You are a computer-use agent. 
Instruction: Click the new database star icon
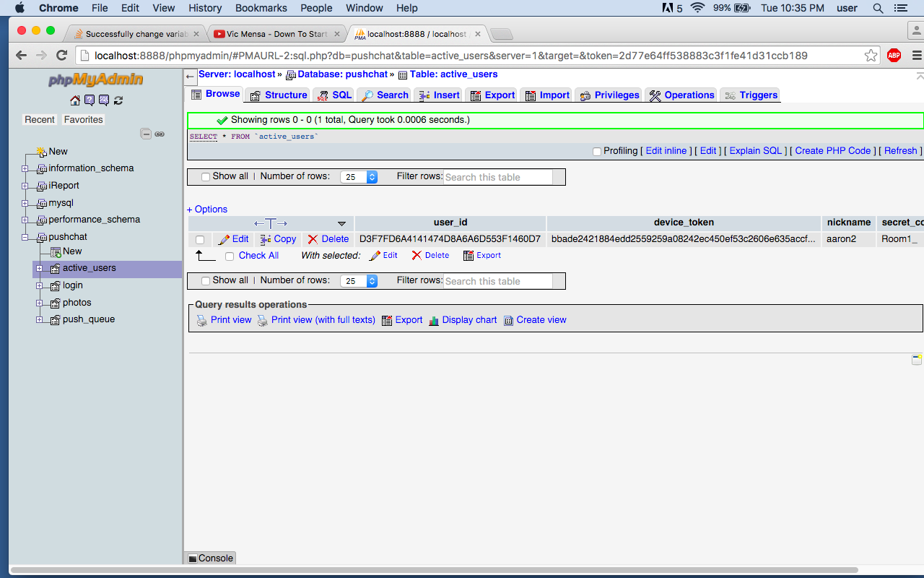[x=41, y=152]
